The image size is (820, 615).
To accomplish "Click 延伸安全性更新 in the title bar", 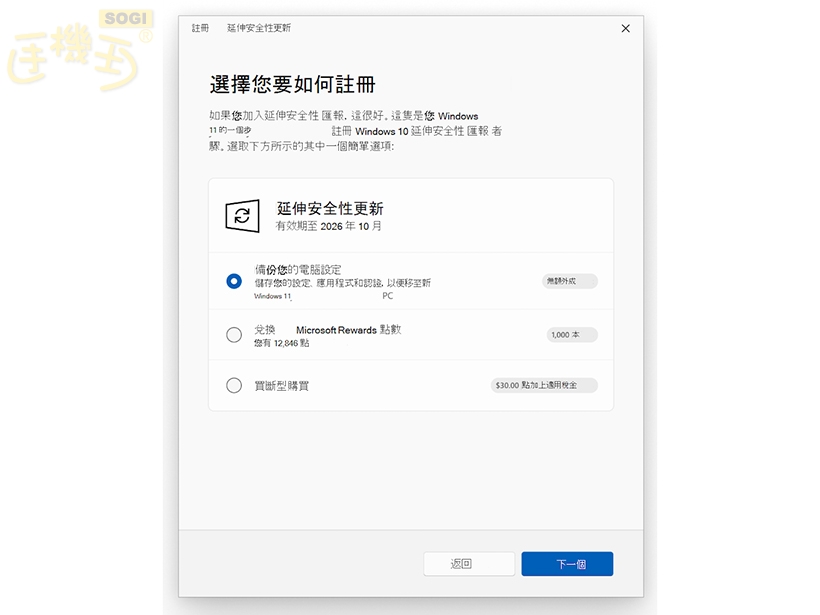I will point(258,29).
